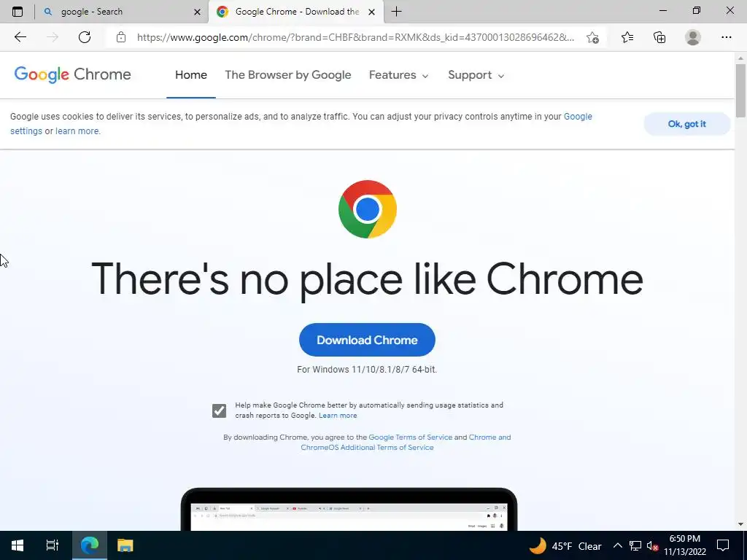Click the address bar URL field
This screenshot has width=747, height=560.
(355, 37)
